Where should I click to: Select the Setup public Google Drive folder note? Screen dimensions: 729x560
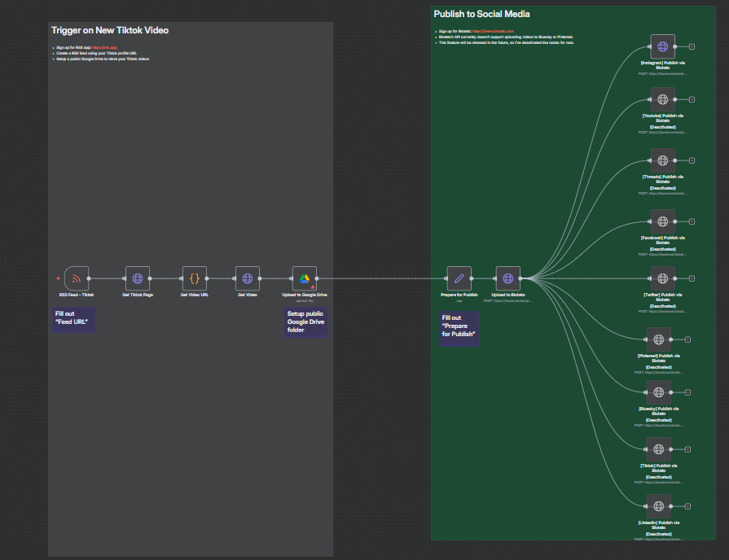(x=306, y=322)
